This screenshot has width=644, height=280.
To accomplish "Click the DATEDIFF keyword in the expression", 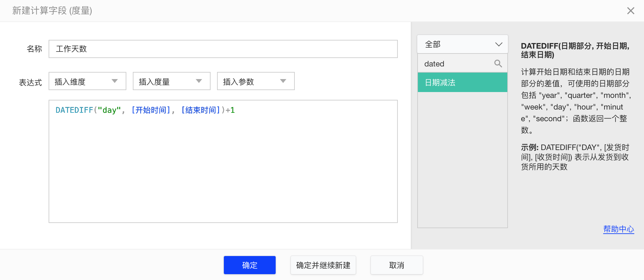I will click(75, 110).
